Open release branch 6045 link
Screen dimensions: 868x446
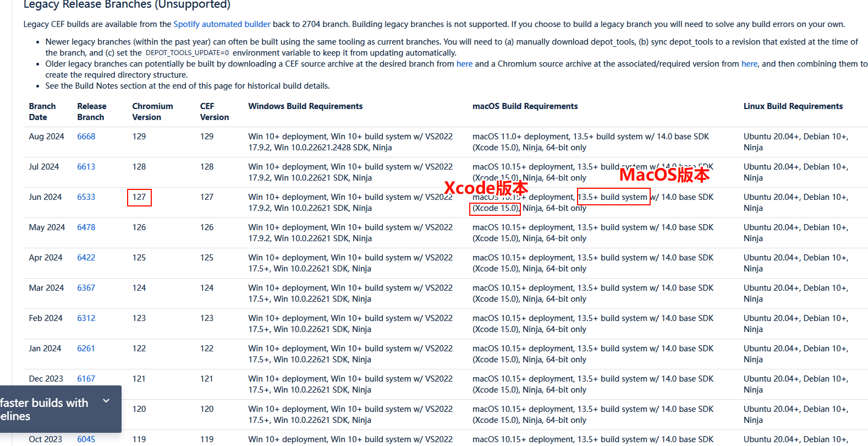[86, 439]
